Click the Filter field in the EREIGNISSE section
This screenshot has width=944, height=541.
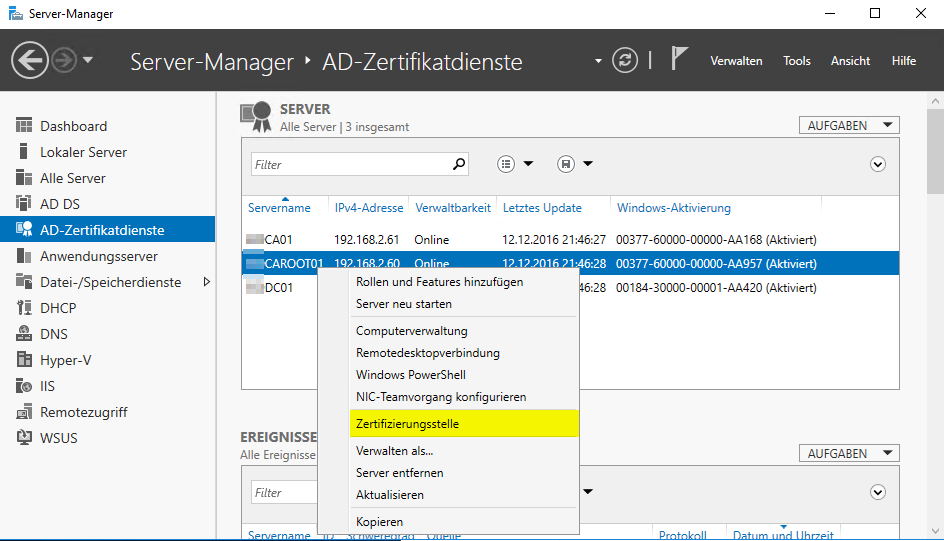pyautogui.click(x=284, y=492)
